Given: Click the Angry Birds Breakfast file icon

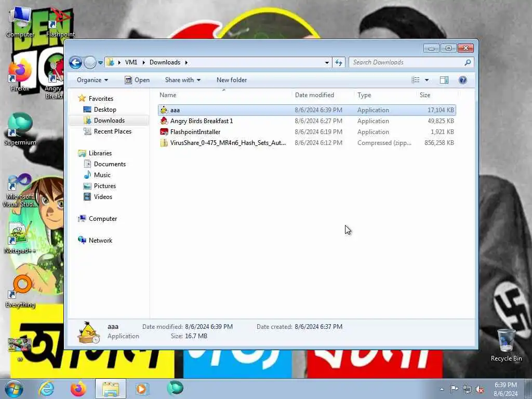Looking at the screenshot, I should click(x=164, y=121).
